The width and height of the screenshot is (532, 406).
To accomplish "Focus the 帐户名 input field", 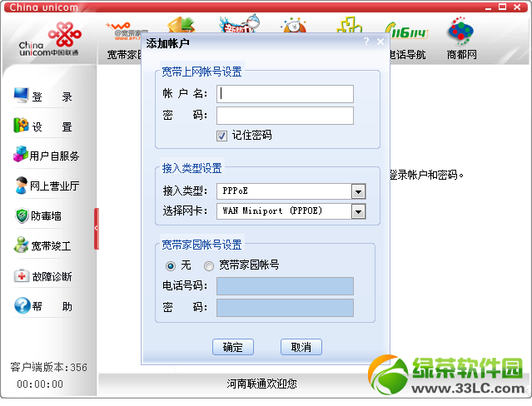I will pos(285,94).
